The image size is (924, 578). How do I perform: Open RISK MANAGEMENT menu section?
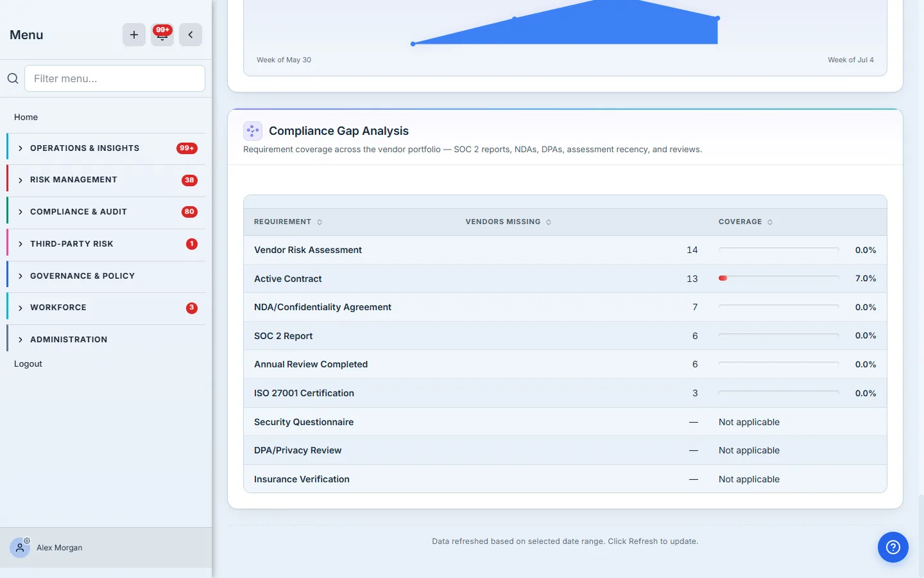pyautogui.click(x=74, y=180)
